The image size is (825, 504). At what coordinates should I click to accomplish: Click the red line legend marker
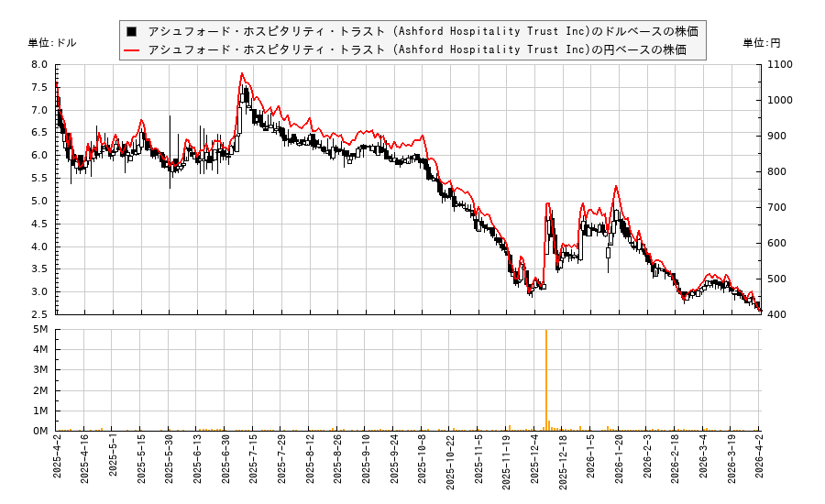[132, 49]
